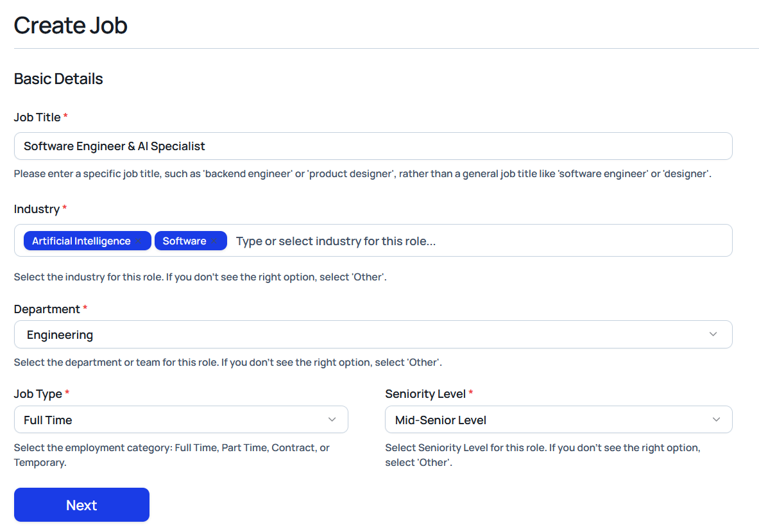
Task: Click the Department field label
Action: (x=47, y=309)
